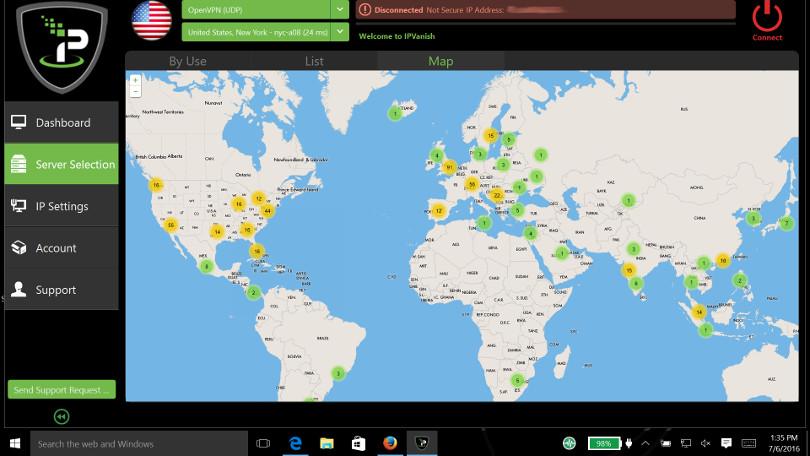Screen dimensions: 810x456
Task: Click the red Connect power icon
Action: (767, 17)
